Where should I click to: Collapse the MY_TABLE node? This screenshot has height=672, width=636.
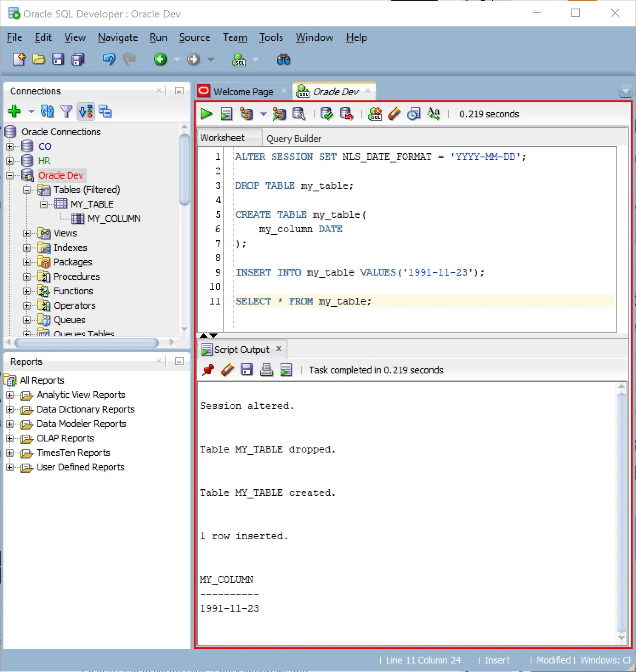44,204
